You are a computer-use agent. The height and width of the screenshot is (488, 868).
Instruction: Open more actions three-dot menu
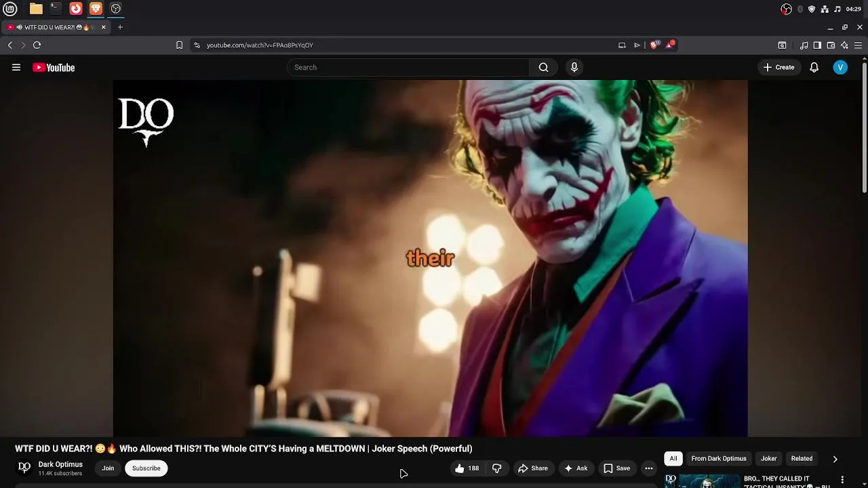click(649, 468)
